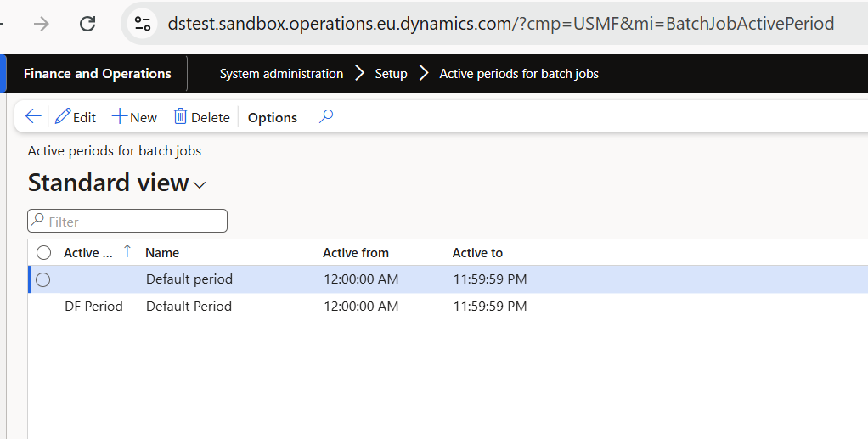Expand the Standard view dropdown
The height and width of the screenshot is (439, 868).
click(x=200, y=184)
